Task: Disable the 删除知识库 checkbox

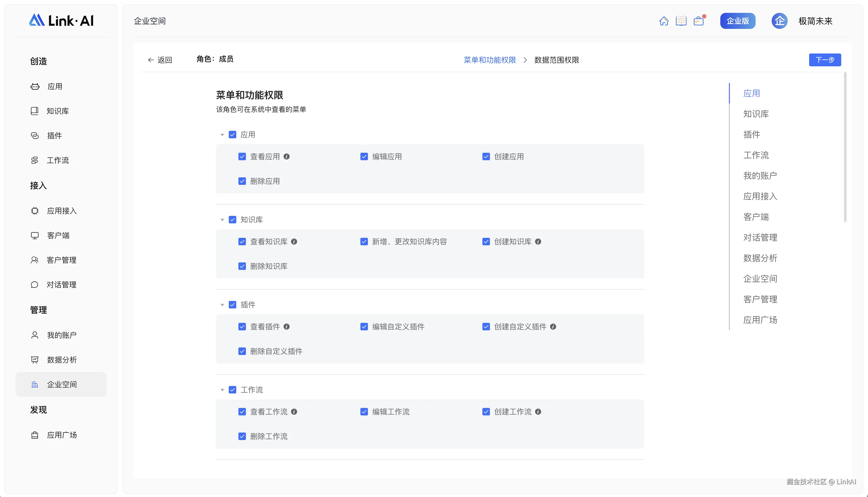Action: tap(242, 266)
